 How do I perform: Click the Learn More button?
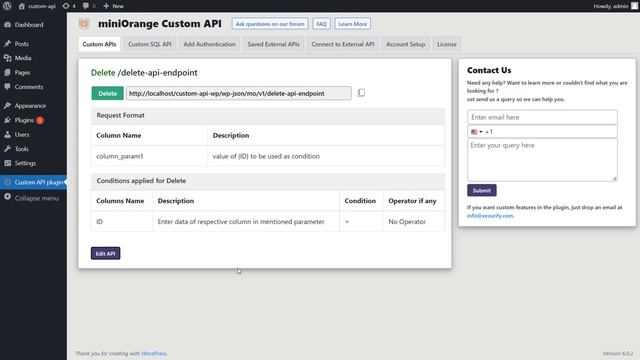(x=353, y=24)
